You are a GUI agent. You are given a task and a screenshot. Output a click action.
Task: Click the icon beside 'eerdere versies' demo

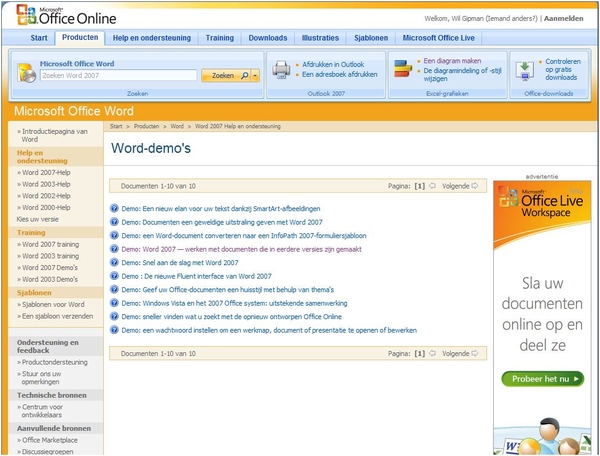[x=114, y=249]
